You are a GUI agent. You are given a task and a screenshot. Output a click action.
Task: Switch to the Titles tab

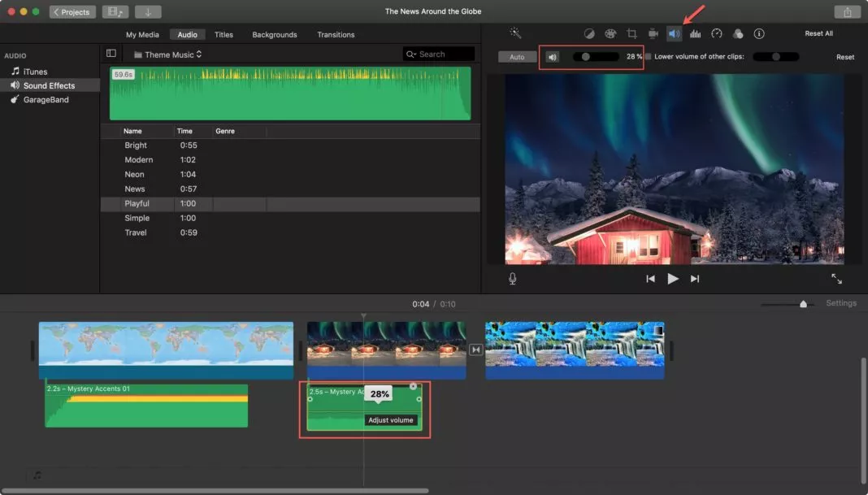(x=224, y=35)
